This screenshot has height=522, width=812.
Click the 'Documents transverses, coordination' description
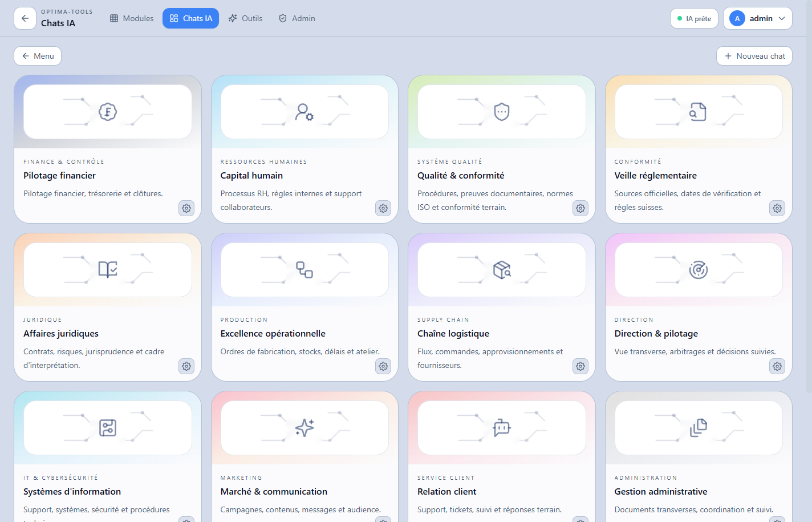coord(694,510)
